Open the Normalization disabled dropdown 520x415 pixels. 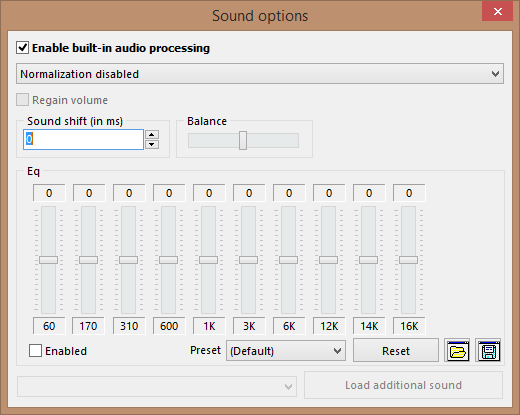click(260, 74)
